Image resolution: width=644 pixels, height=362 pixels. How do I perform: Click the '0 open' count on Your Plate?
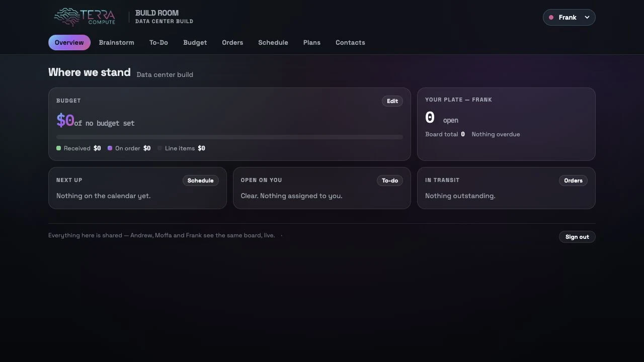[442, 118]
